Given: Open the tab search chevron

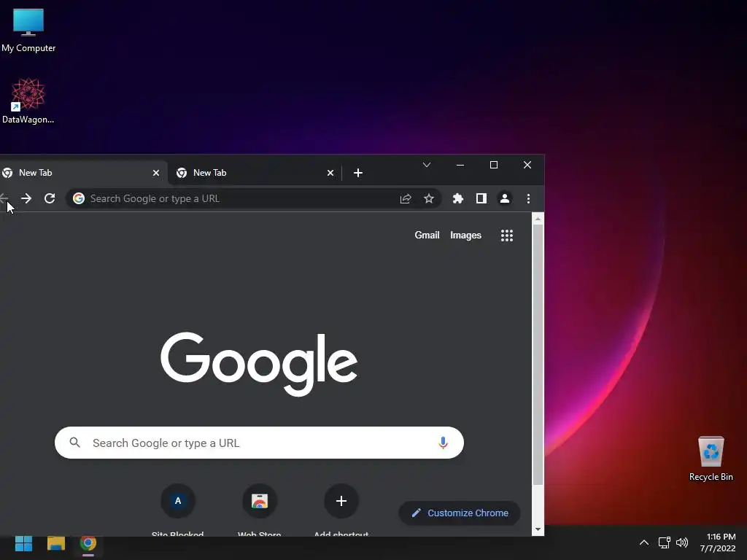Looking at the screenshot, I should click(x=426, y=165).
